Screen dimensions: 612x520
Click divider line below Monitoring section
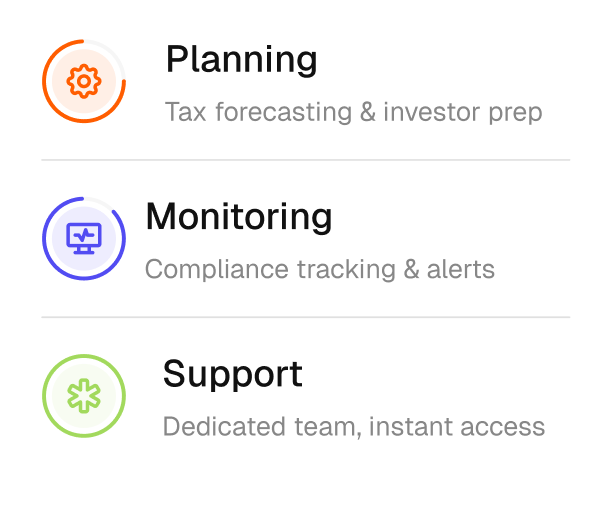[306, 317]
